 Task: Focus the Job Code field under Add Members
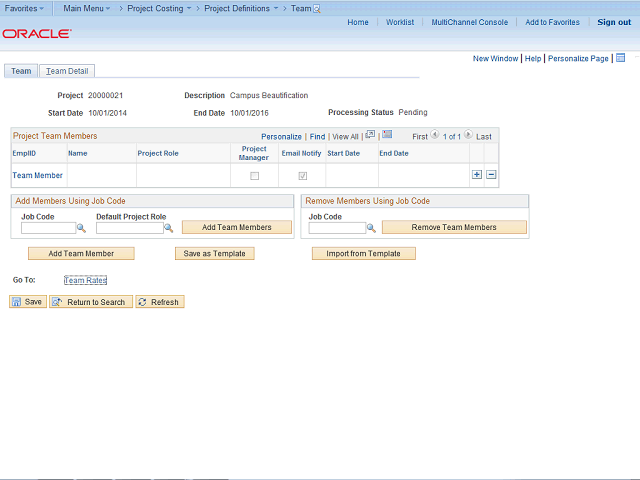tap(49, 228)
